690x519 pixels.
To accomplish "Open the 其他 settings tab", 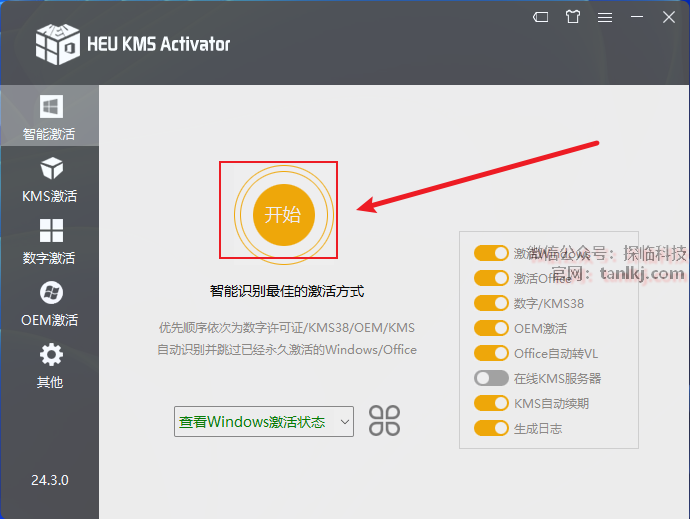I will (50, 366).
